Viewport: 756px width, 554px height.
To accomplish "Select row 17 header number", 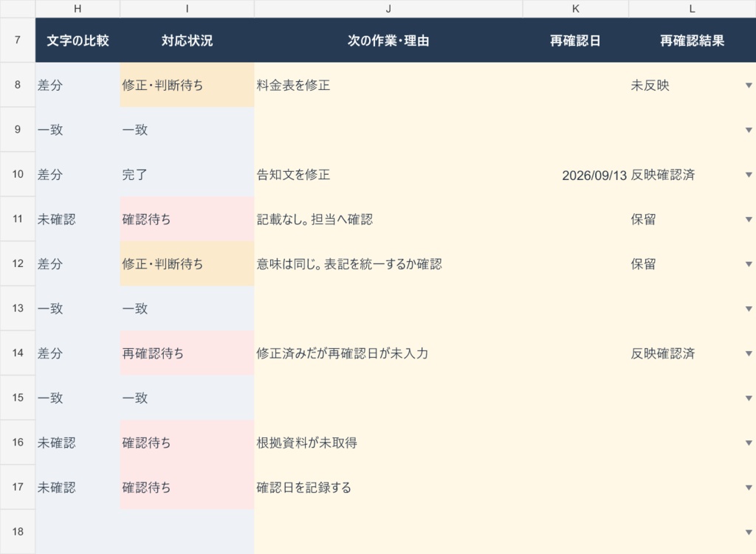I will pyautogui.click(x=18, y=487).
